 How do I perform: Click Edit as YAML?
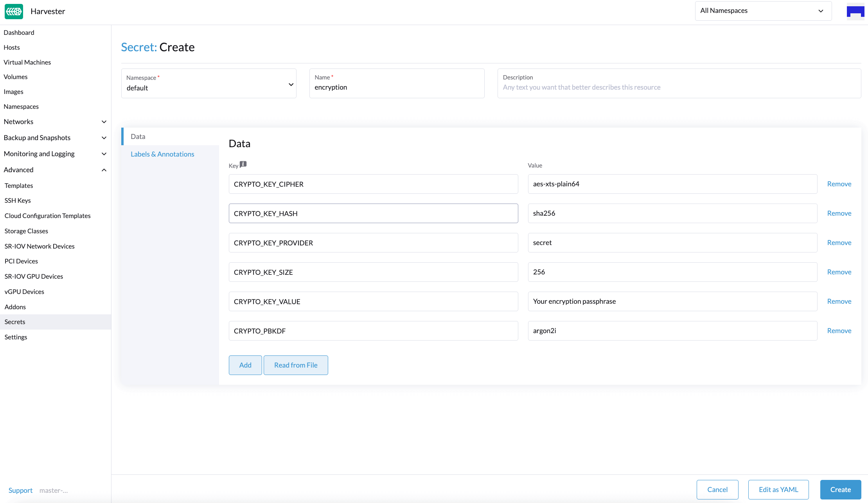click(x=778, y=489)
